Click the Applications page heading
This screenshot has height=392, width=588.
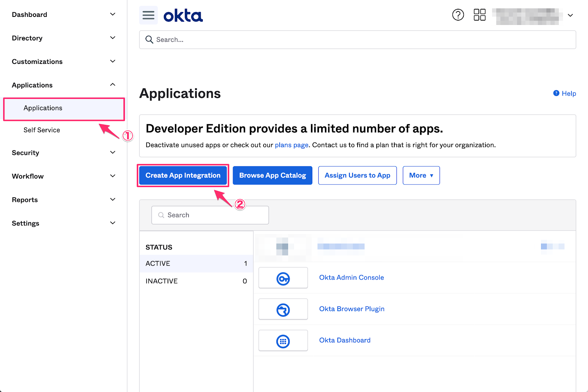click(180, 94)
